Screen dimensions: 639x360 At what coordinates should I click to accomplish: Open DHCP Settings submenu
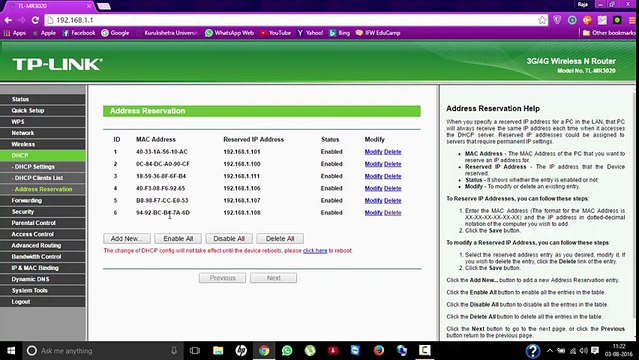point(43,167)
